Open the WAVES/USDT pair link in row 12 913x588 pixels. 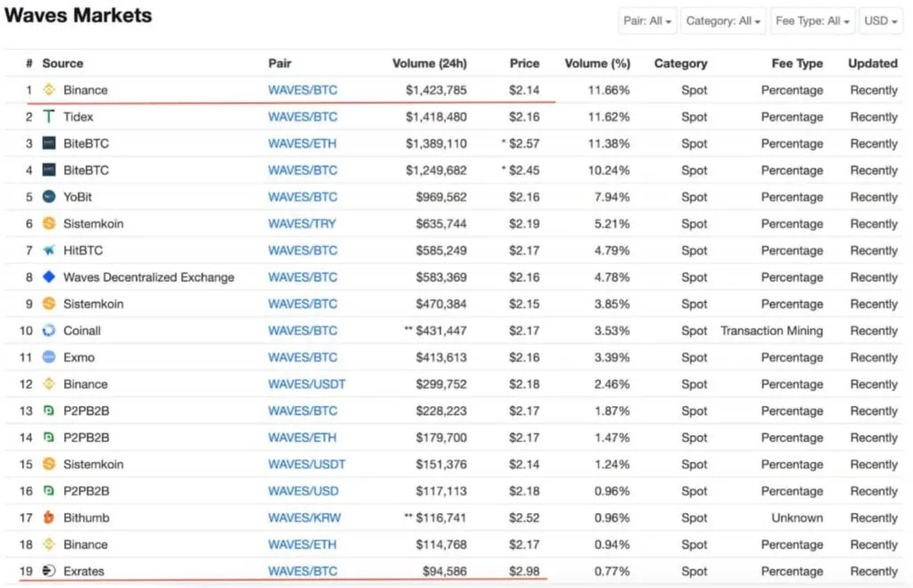307,385
